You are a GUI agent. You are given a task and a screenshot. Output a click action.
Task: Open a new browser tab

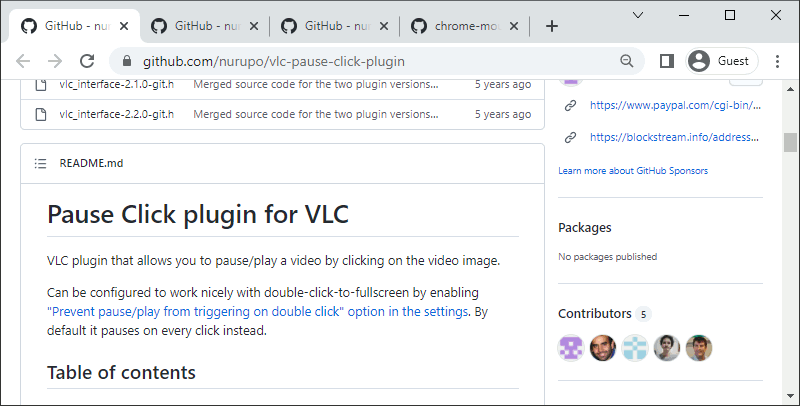tap(552, 26)
